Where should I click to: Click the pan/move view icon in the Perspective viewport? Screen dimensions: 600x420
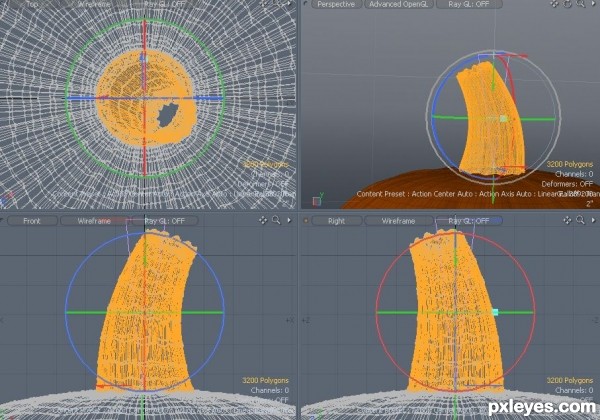[554, 4]
